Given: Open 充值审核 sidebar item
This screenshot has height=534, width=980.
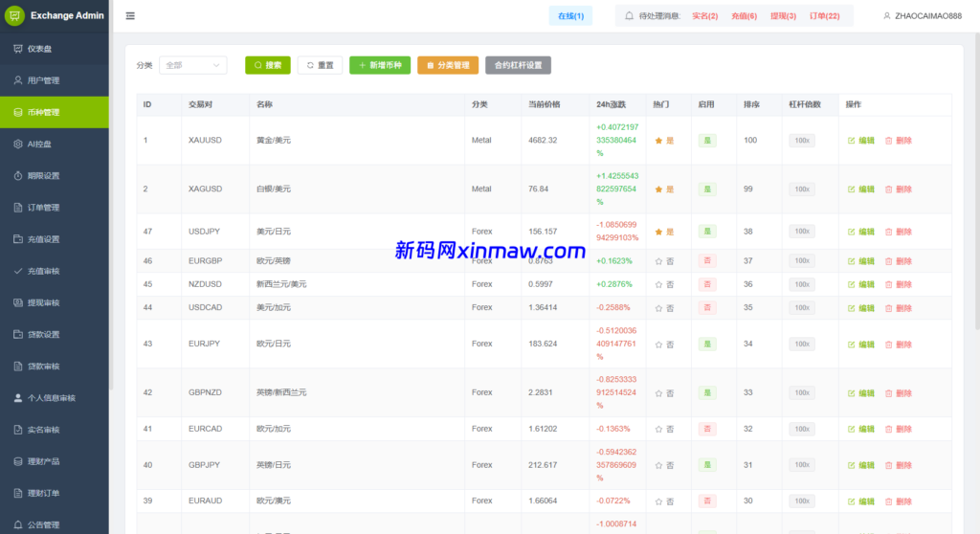Looking at the screenshot, I should pyautogui.click(x=55, y=271).
